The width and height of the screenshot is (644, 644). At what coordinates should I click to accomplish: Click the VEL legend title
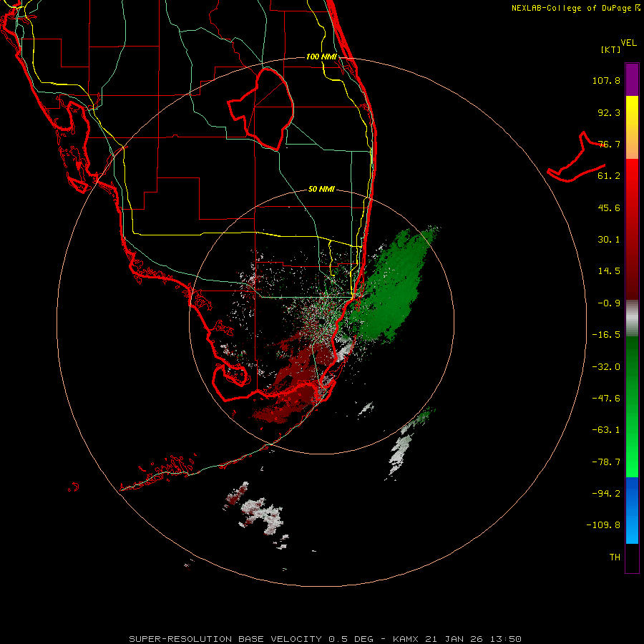click(x=628, y=43)
